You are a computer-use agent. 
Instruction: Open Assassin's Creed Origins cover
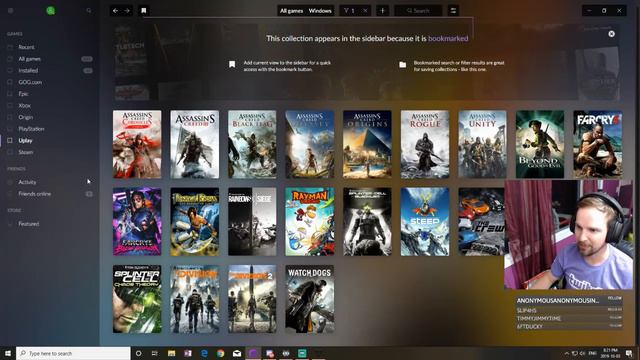click(367, 144)
